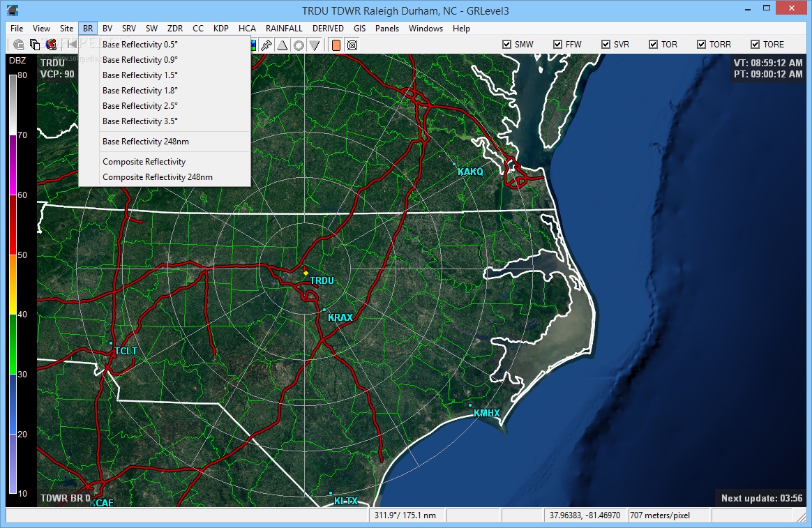Close the open BR menu

coord(88,29)
